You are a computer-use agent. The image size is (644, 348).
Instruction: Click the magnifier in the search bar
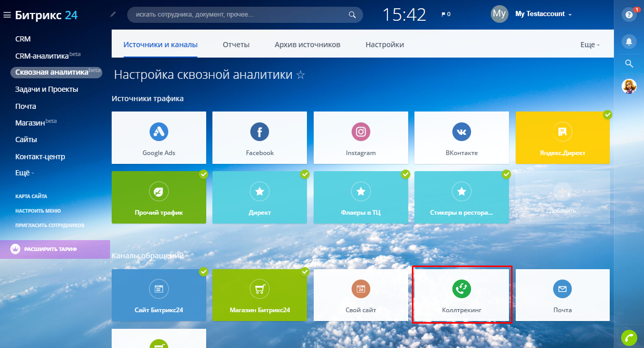click(352, 15)
